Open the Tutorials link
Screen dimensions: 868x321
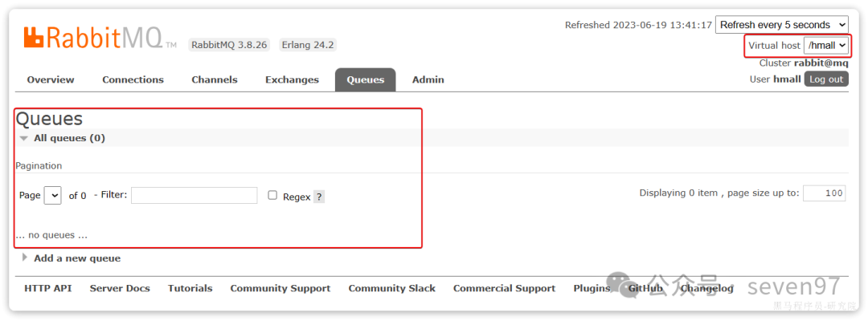point(190,288)
